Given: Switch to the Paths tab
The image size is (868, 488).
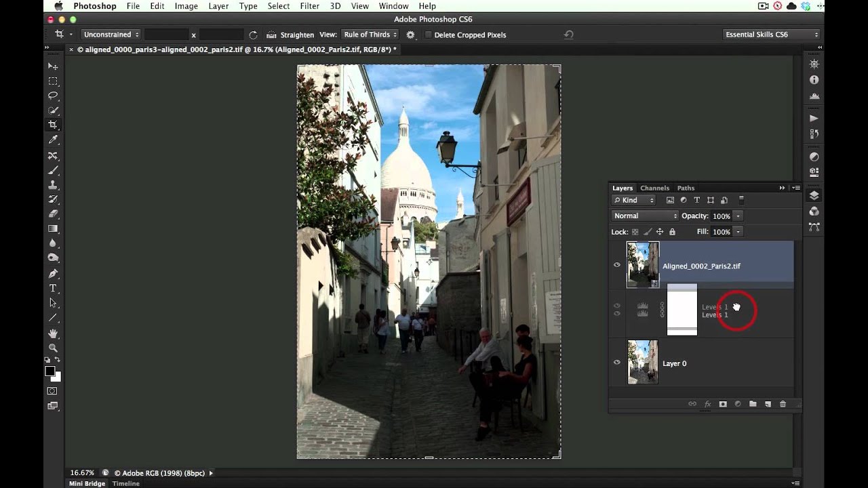Looking at the screenshot, I should 686,188.
